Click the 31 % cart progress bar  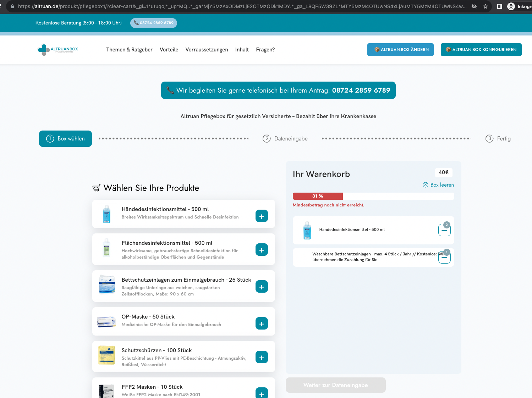tap(373, 196)
